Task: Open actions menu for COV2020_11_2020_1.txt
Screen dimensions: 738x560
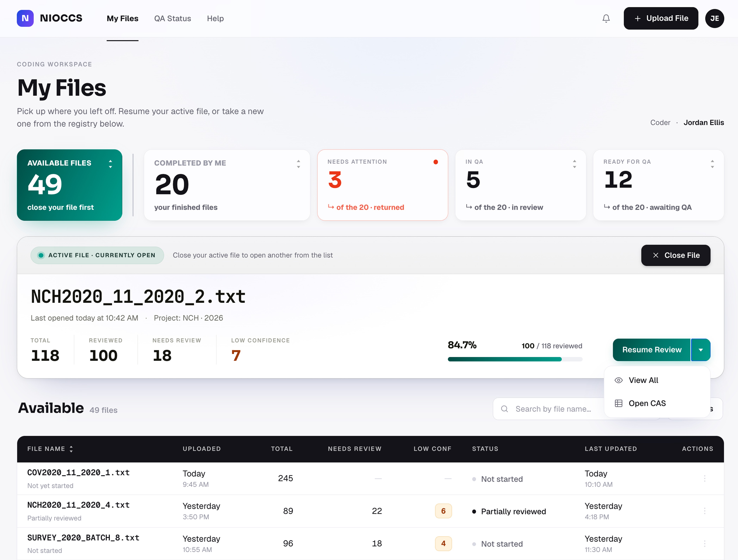Action: 704,478
